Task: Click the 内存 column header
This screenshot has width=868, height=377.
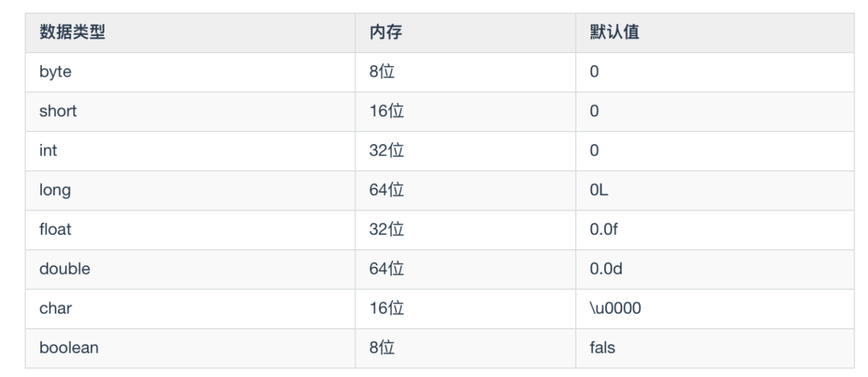Action: pos(385,33)
